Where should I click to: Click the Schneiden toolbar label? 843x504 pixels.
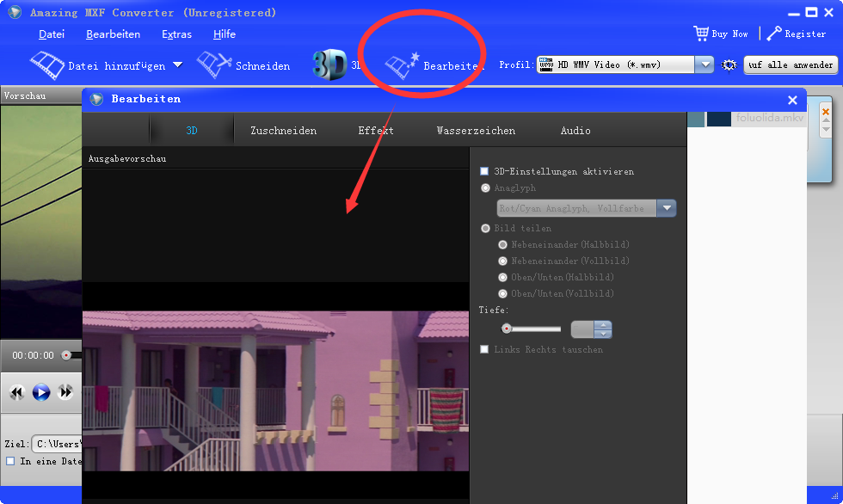coord(262,66)
